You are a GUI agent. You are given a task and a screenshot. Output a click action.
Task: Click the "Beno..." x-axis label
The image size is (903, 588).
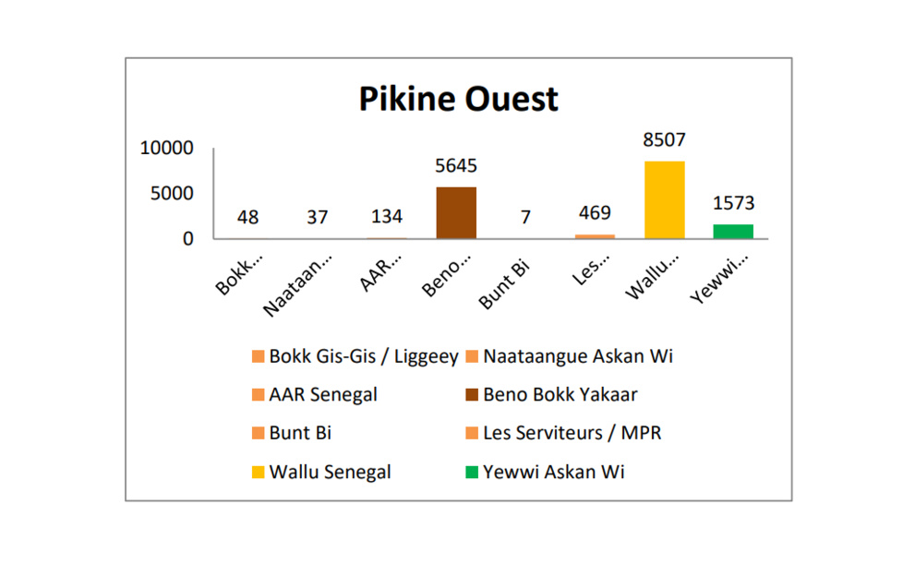(447, 275)
